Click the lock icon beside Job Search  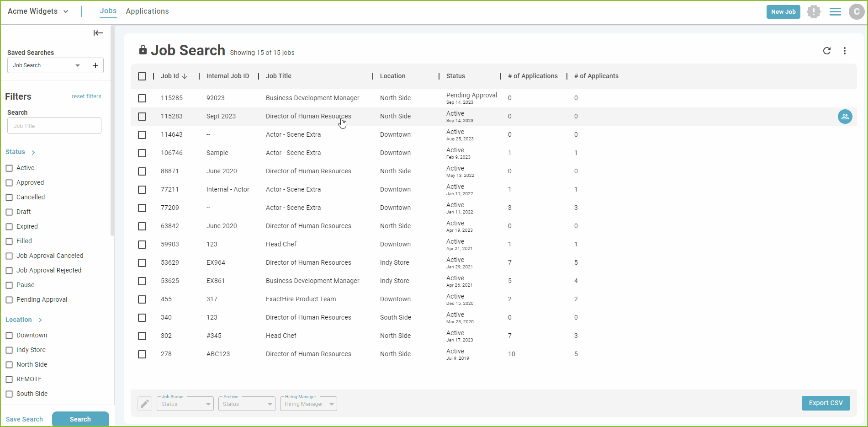tap(143, 50)
